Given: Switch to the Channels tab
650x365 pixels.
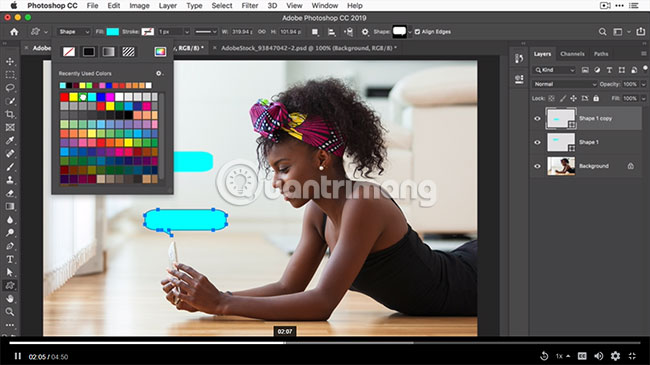Looking at the screenshot, I should (572, 54).
